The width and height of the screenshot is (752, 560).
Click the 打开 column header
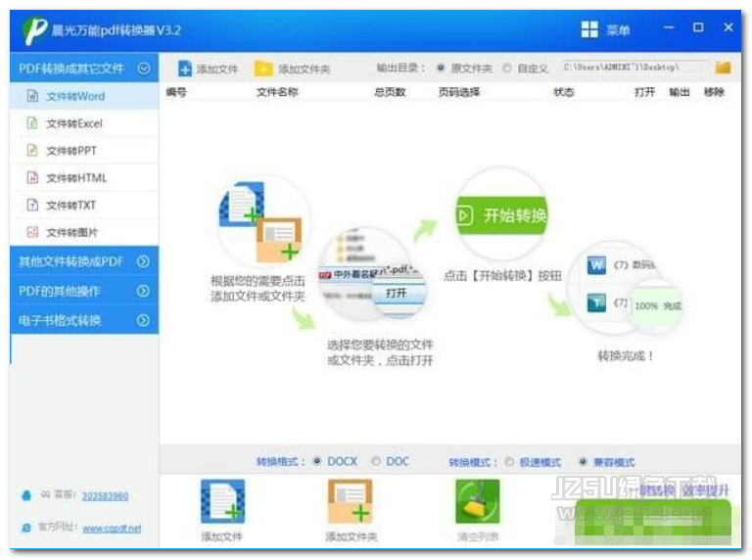click(x=644, y=92)
